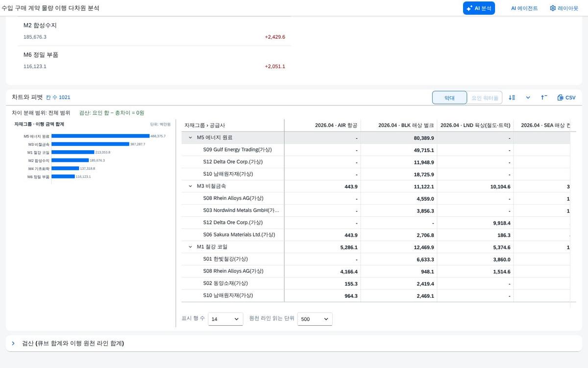
Task: Click the M6 정밀 부품 chart bar
Action: click(x=63, y=177)
